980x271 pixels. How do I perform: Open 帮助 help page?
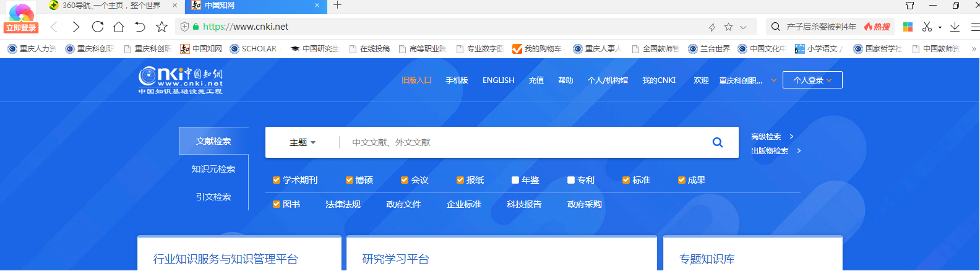point(565,80)
